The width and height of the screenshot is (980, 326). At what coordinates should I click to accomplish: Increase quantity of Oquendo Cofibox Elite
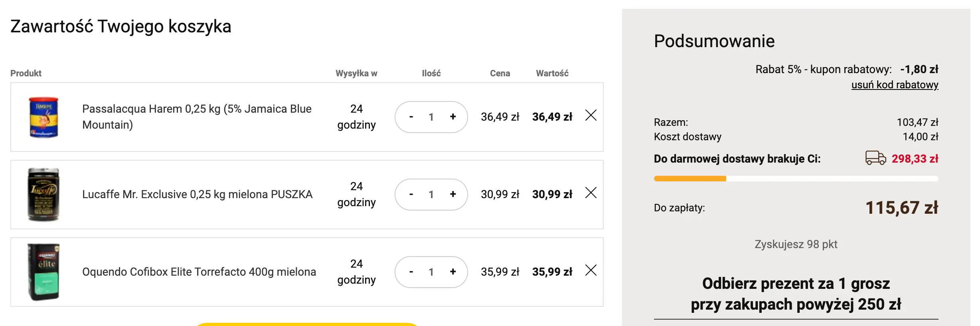(452, 272)
